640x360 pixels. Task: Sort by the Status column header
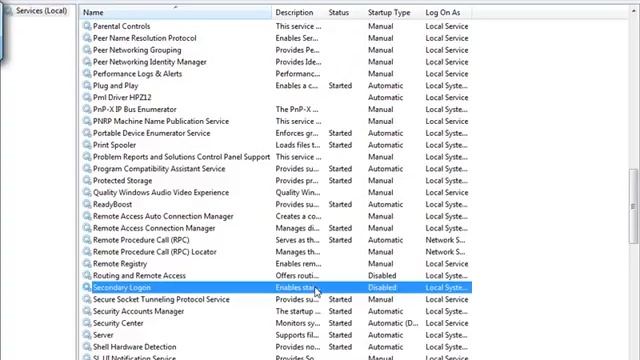coord(344,13)
